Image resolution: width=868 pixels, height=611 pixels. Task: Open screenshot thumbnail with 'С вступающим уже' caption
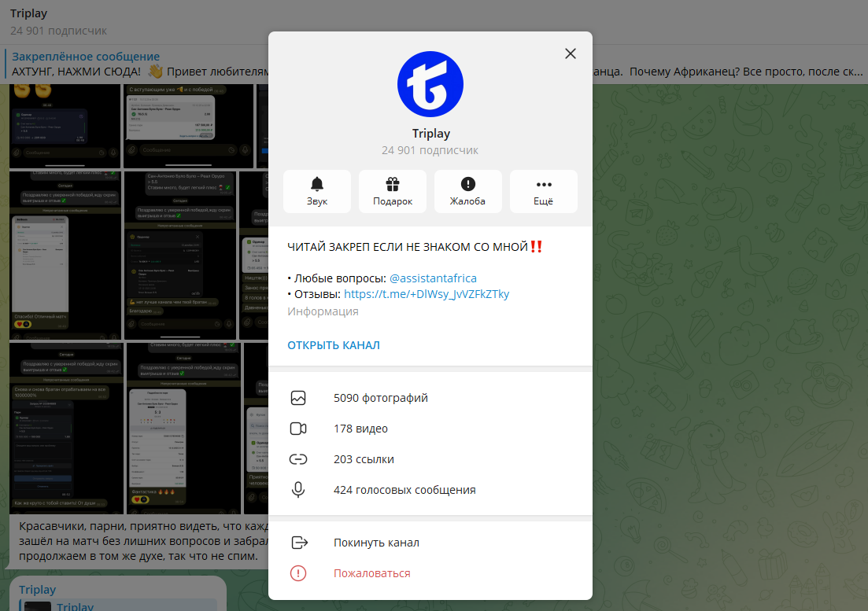point(188,126)
